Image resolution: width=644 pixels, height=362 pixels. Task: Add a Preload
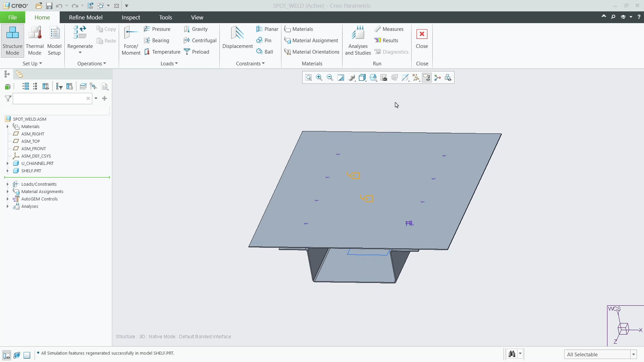click(x=197, y=52)
